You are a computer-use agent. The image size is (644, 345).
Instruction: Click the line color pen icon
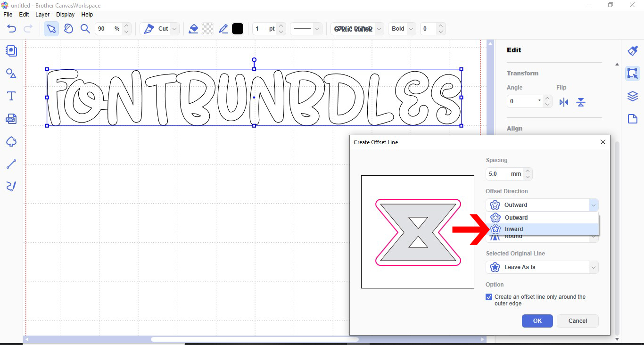(223, 29)
